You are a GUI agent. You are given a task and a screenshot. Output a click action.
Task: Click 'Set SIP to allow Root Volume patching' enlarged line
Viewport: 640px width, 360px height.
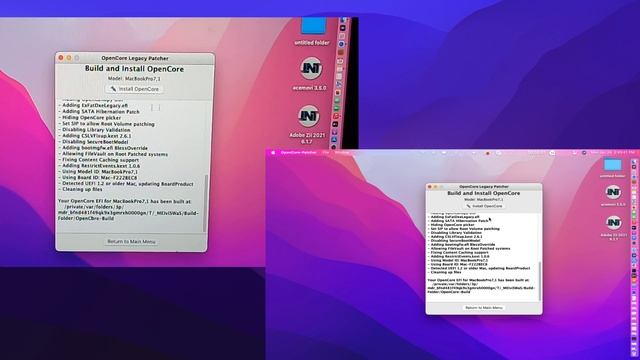107,124
